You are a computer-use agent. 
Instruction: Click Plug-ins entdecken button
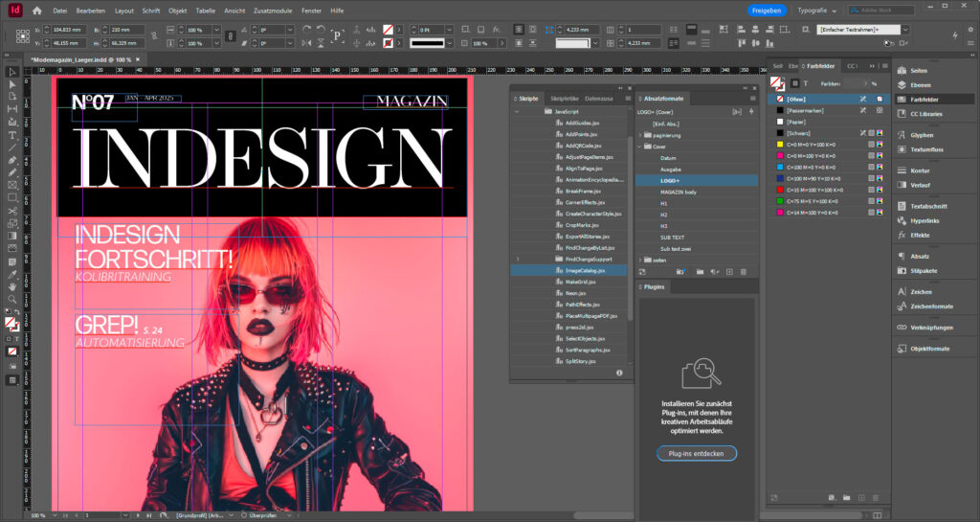click(x=697, y=453)
